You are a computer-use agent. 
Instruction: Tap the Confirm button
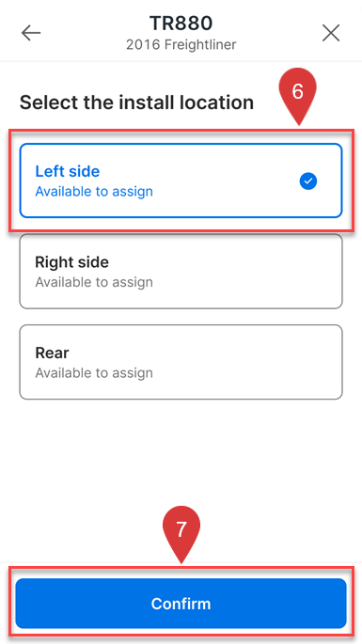tap(181, 604)
